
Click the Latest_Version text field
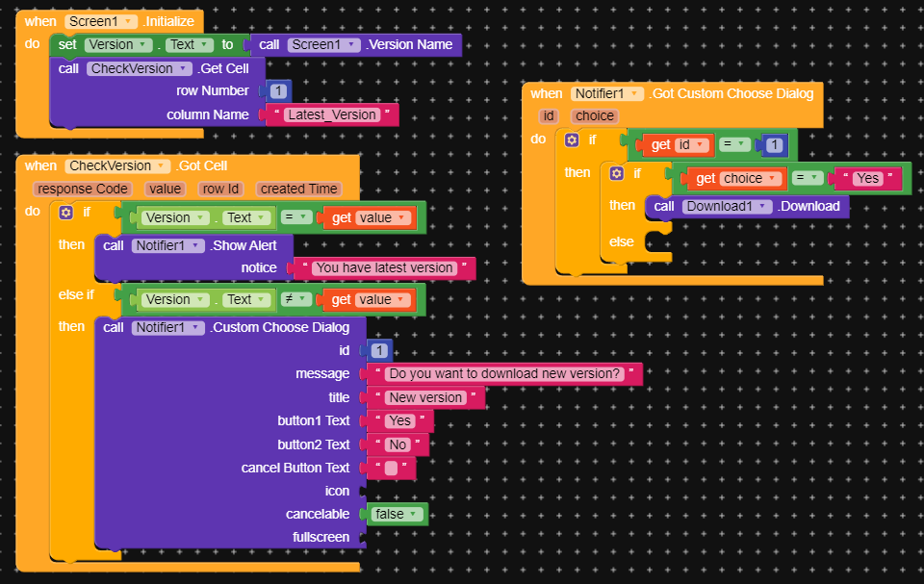coord(332,114)
